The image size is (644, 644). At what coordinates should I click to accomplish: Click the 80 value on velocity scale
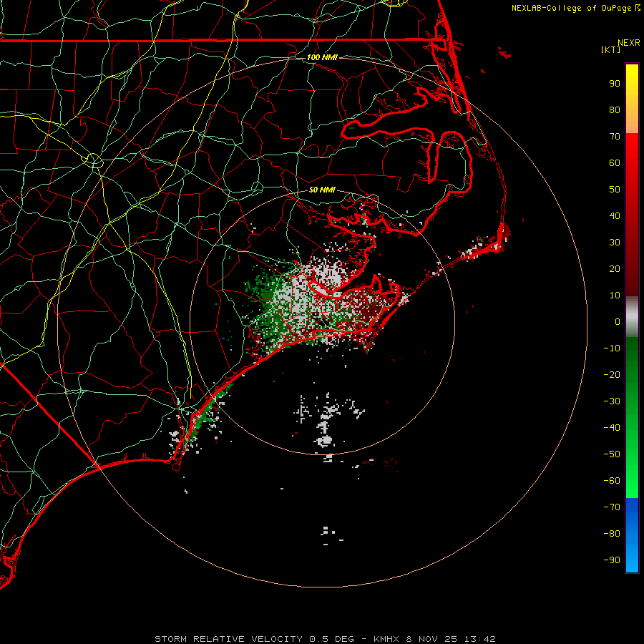coord(615,110)
